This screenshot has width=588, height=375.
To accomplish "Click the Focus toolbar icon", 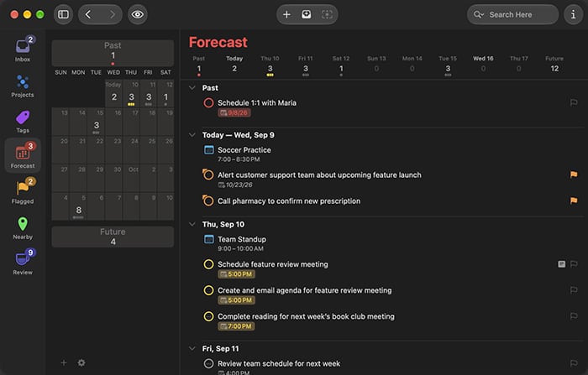I will click(x=327, y=14).
